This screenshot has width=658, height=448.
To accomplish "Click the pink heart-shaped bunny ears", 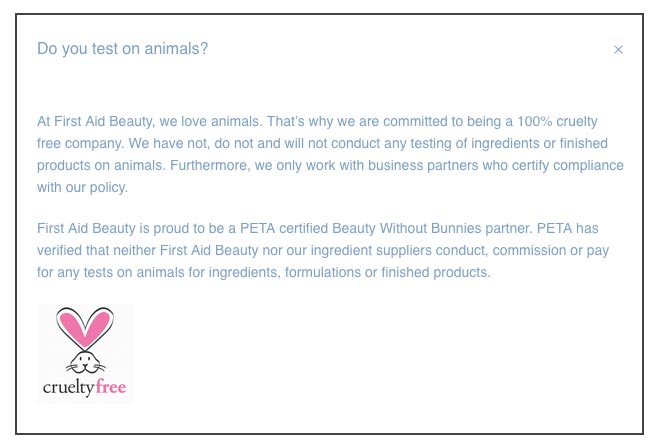I will point(85,327).
